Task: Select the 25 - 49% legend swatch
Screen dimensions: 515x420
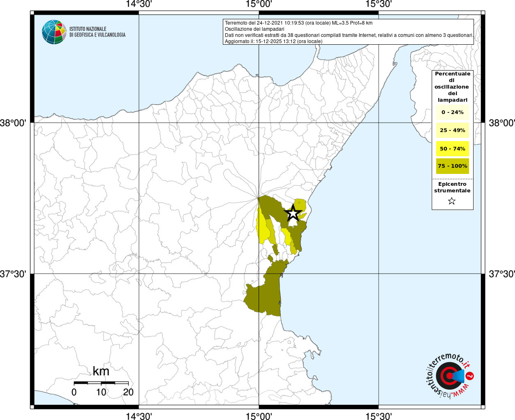Action: pos(452,130)
